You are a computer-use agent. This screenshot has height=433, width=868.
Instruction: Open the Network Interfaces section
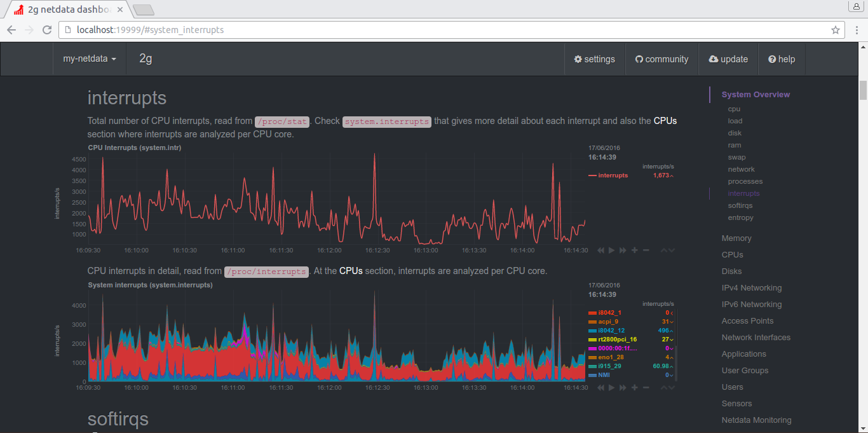(756, 338)
